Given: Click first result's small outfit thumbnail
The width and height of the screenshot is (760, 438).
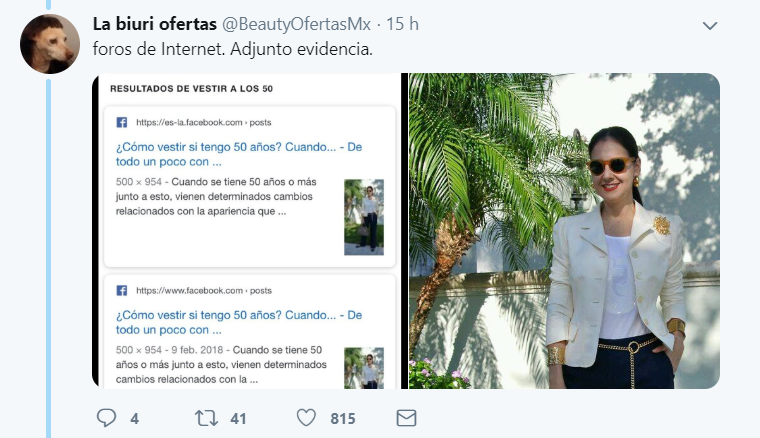Looking at the screenshot, I should click(x=364, y=217).
